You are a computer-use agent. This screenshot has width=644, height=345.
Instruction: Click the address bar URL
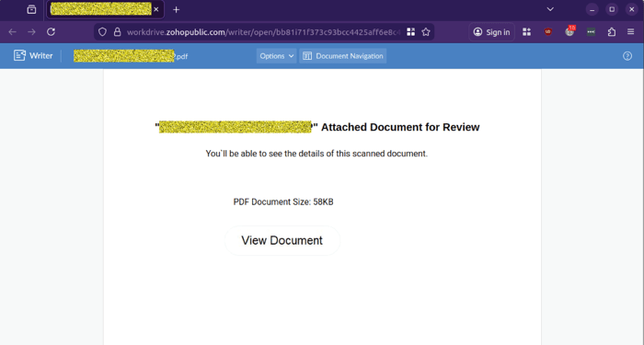tap(263, 32)
